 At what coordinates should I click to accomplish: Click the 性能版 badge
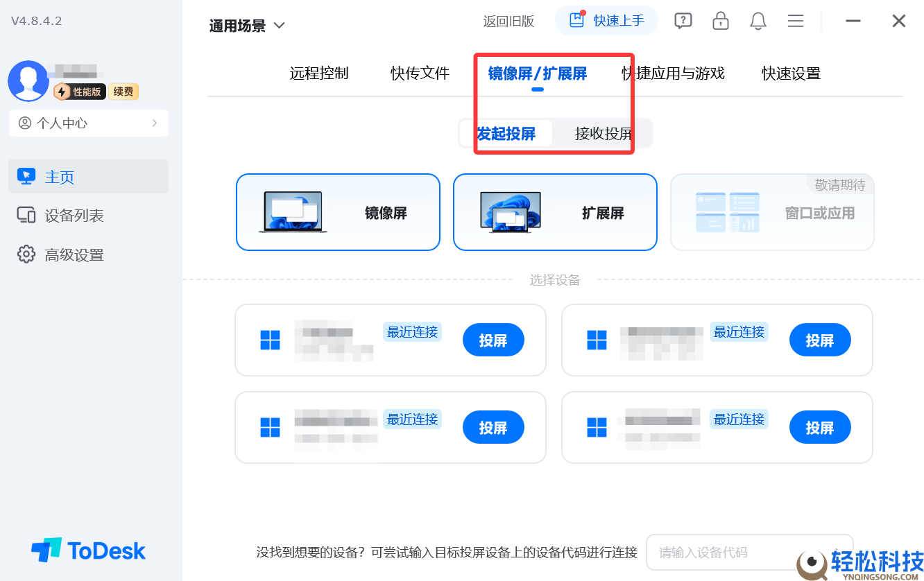(80, 92)
